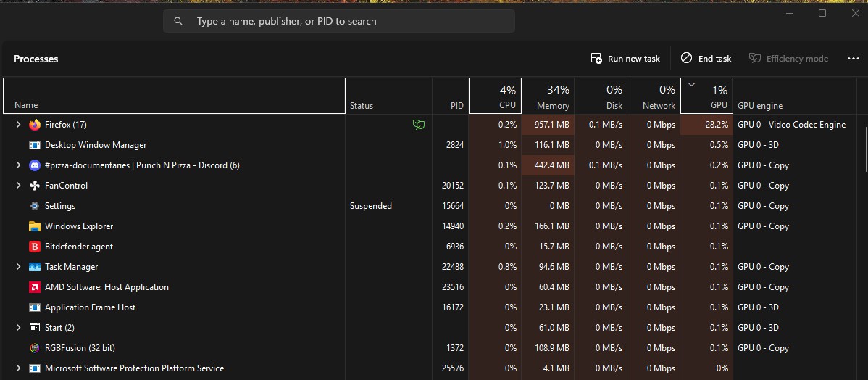Screen dimensions: 868x380
Task: Select the RGBFusion (32 bit) row
Action: click(x=80, y=348)
